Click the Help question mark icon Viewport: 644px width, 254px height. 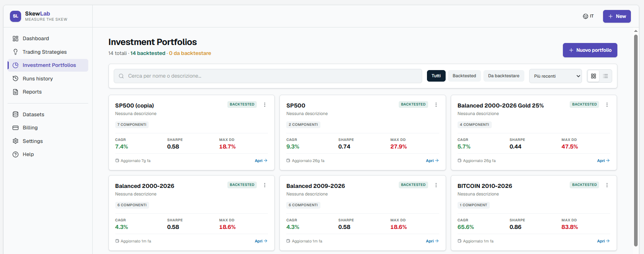[x=16, y=154]
